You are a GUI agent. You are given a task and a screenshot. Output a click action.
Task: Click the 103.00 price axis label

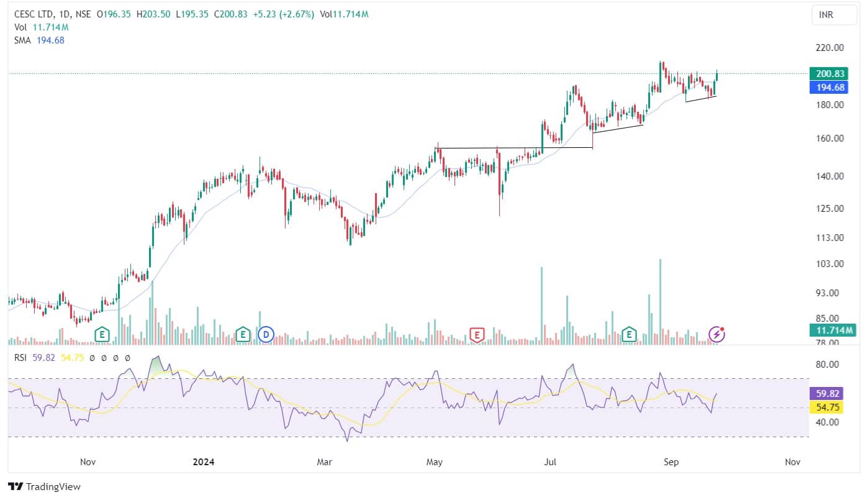(830, 263)
